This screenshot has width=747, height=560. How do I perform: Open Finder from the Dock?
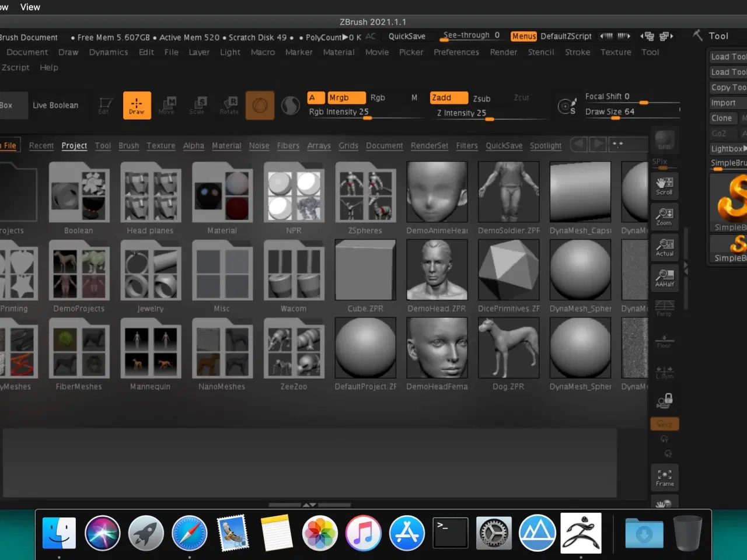pos(59,533)
